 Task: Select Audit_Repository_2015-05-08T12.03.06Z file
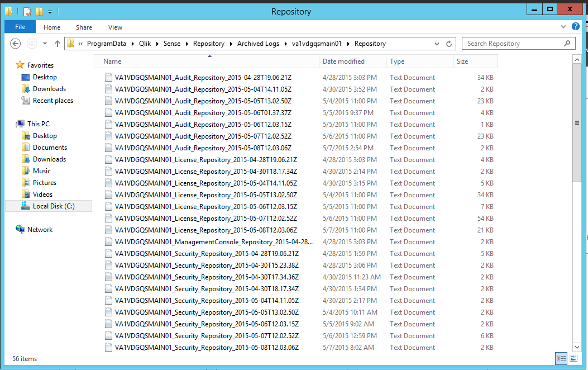[x=203, y=148]
